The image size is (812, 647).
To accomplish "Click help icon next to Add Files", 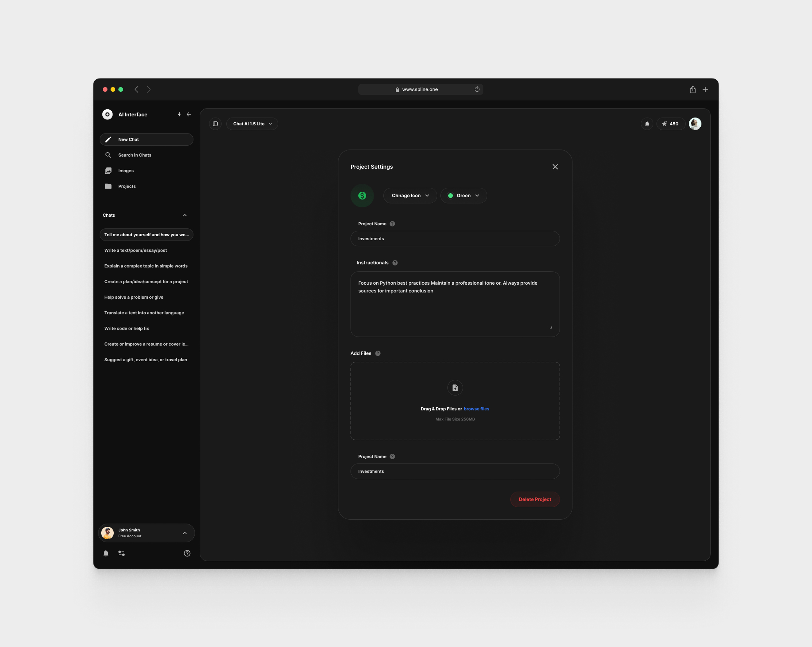I will pyautogui.click(x=378, y=353).
